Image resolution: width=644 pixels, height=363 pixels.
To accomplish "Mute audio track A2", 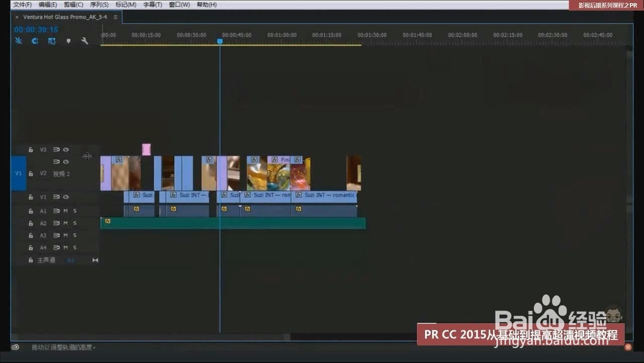I will [x=65, y=223].
